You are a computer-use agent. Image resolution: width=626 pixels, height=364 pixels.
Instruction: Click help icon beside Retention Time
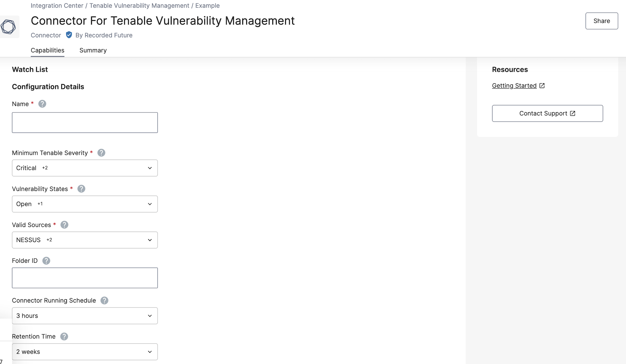click(x=64, y=337)
